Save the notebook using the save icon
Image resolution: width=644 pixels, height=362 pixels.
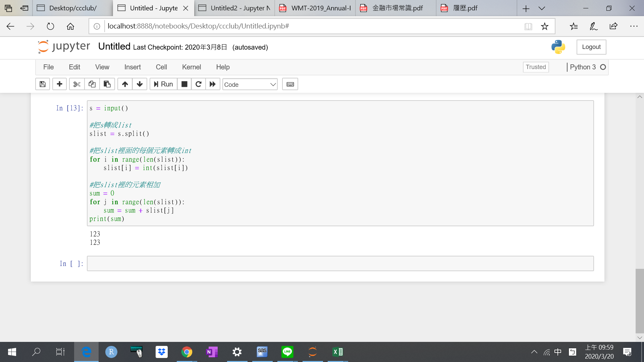tap(42, 84)
